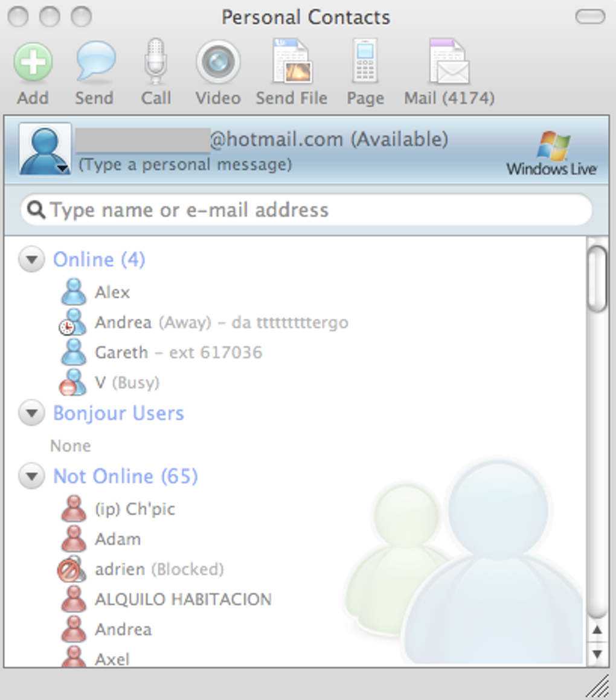Click adrien's blocked status icon

[x=71, y=568]
